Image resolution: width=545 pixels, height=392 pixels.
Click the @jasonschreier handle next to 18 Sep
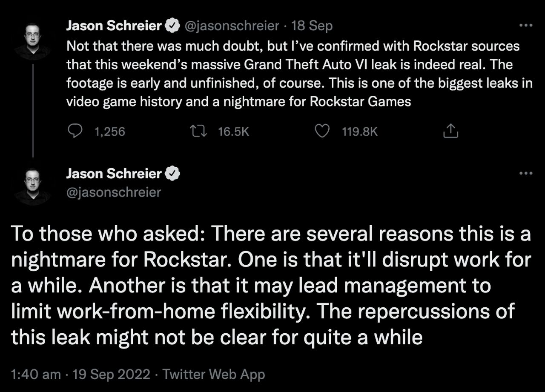coord(231,26)
